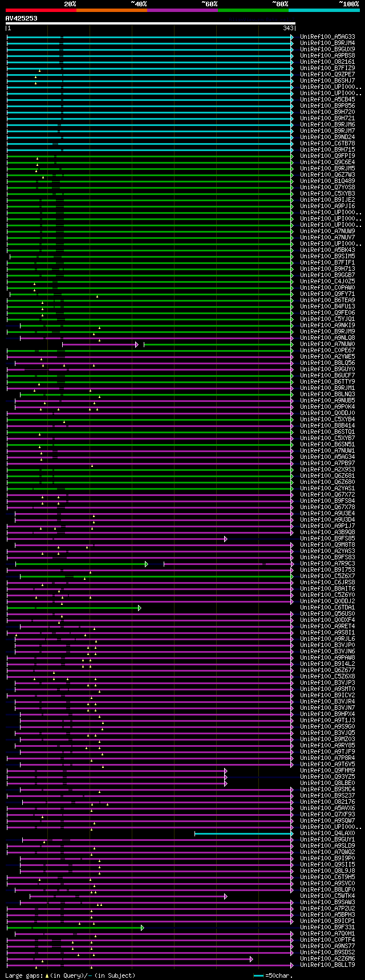The height and width of the screenshot is (980, 365).
Task: Select hit label UniRef100_C5WTK4
Action: click(x=327, y=896)
